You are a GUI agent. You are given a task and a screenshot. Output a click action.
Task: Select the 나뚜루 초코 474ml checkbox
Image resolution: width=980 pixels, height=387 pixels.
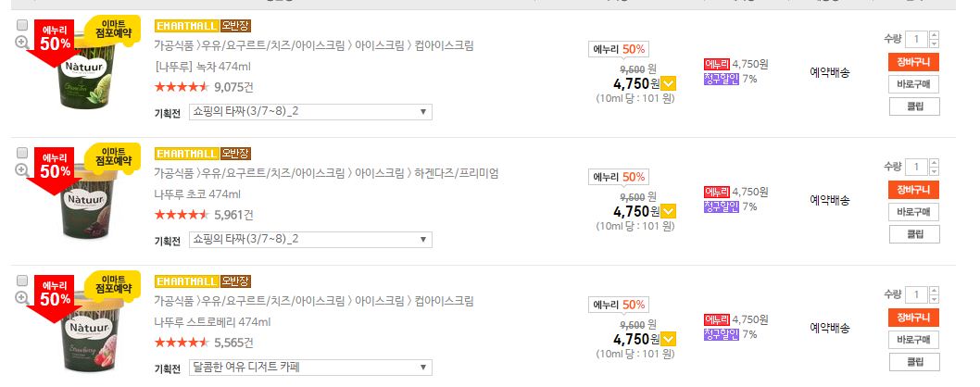click(22, 153)
